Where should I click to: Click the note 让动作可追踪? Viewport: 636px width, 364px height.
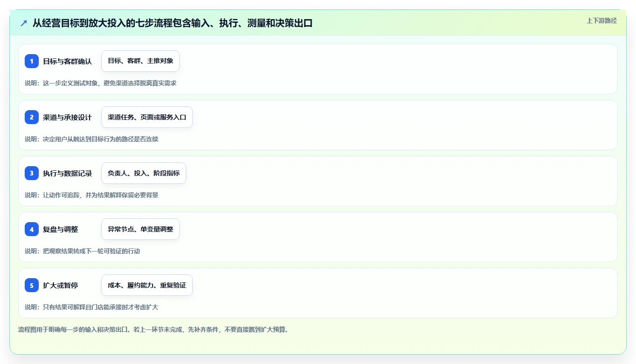click(x=61, y=195)
